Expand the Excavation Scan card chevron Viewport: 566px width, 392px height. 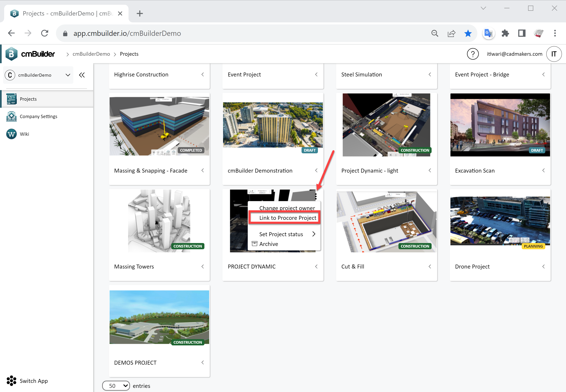544,171
